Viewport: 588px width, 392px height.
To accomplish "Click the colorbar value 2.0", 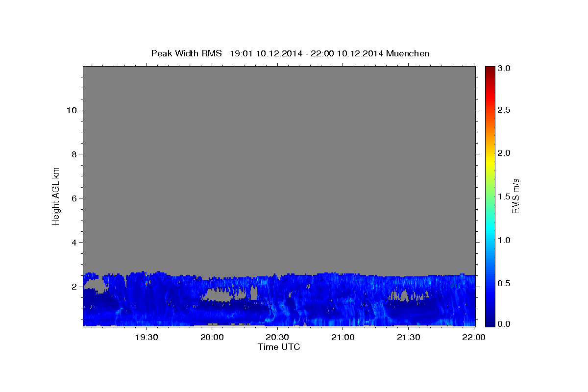I will pyautogui.click(x=505, y=153).
